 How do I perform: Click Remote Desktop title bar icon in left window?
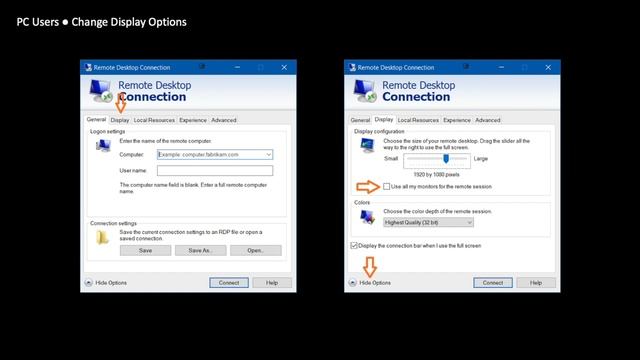point(88,67)
